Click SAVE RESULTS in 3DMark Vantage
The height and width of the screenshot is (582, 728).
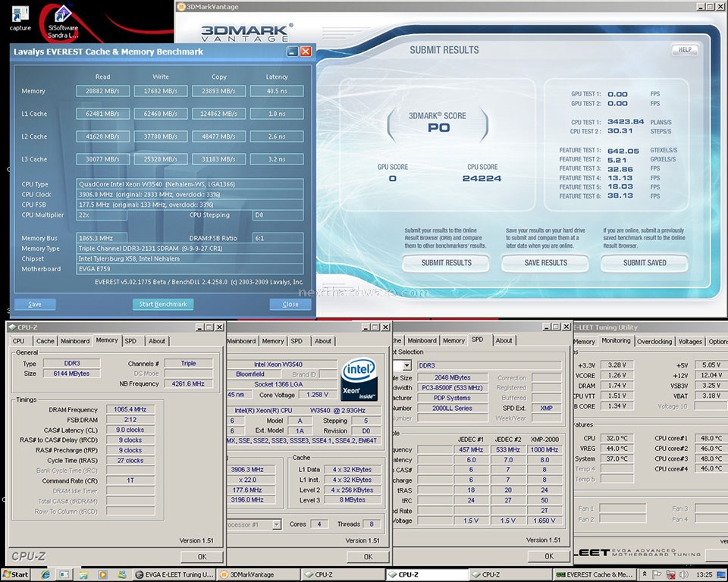(545, 263)
